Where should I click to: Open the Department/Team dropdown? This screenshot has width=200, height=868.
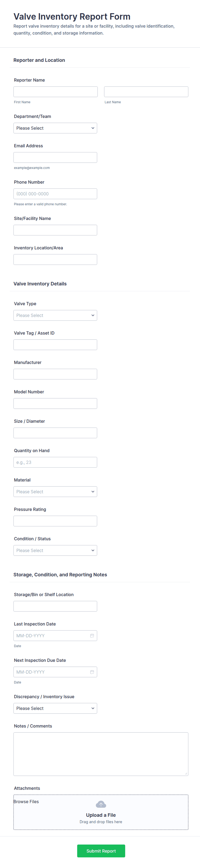click(x=55, y=128)
